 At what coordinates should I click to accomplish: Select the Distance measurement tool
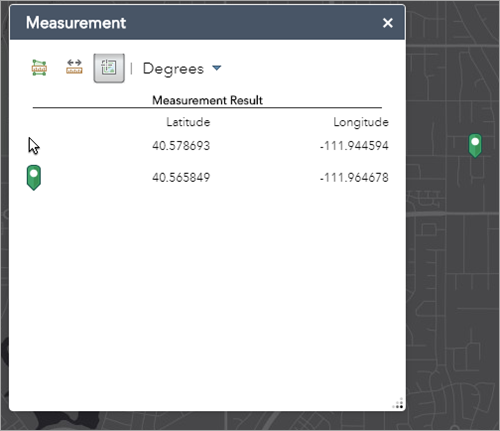click(x=74, y=67)
